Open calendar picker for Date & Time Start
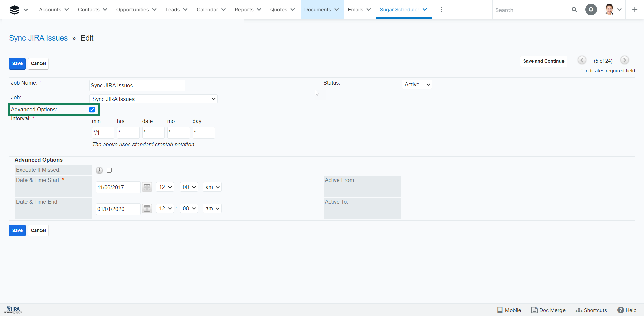644x316 pixels. [x=147, y=187]
